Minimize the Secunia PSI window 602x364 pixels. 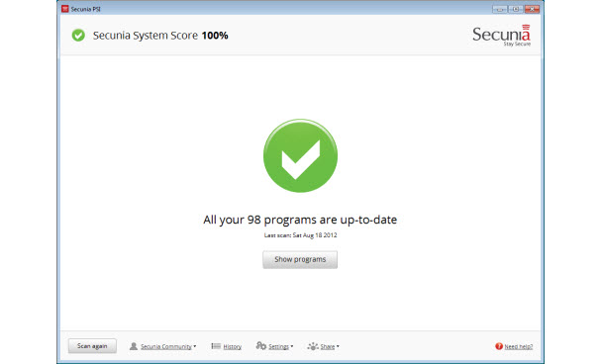click(x=500, y=9)
